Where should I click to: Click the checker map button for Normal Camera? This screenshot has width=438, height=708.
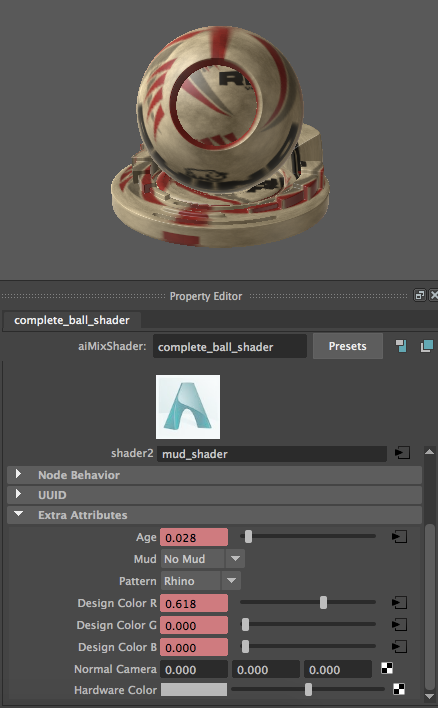(x=387, y=668)
